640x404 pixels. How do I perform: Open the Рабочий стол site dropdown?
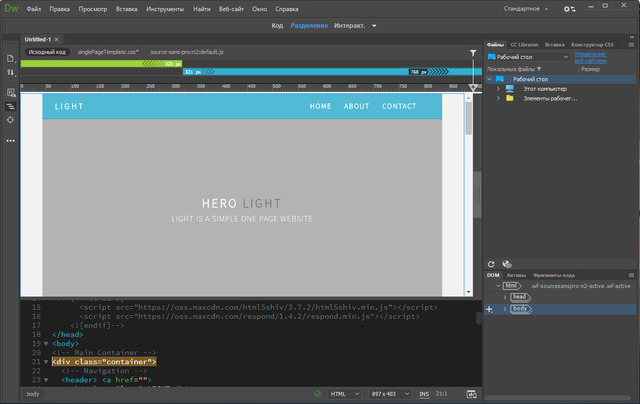pyautogui.click(x=527, y=57)
